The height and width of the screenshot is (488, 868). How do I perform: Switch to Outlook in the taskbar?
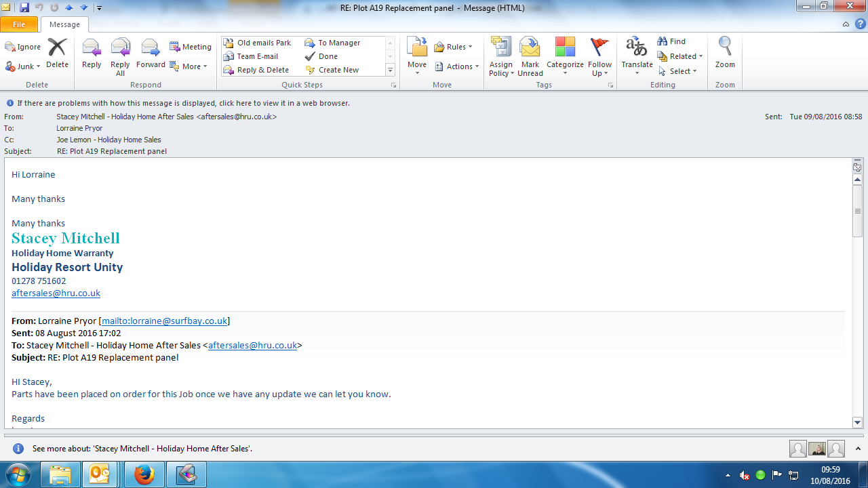100,474
